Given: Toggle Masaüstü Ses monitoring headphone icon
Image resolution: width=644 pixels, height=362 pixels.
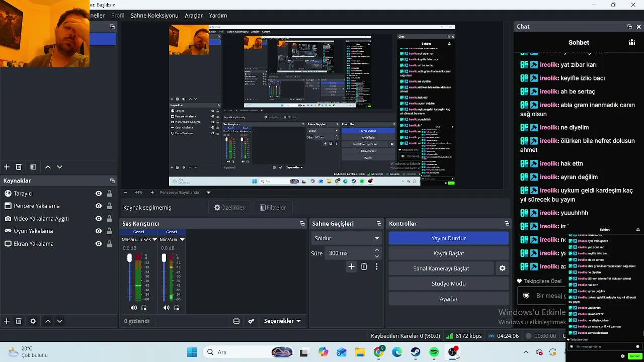Looking at the screenshot, I should [x=144, y=308].
